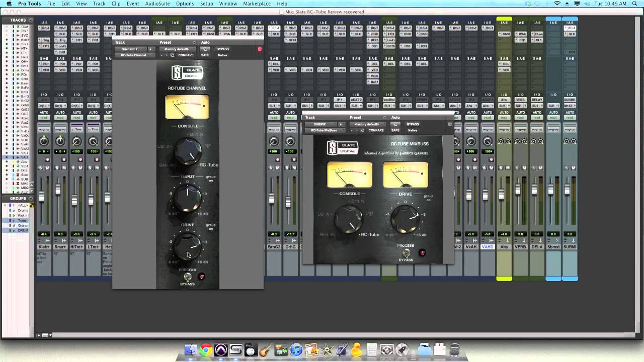Click COMPARE in RC-Tube MixBuss window
This screenshot has width=644, height=362.
[x=376, y=130]
